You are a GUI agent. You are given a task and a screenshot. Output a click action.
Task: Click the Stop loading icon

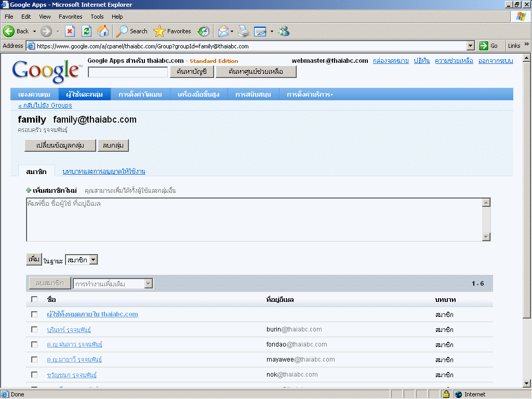(70, 31)
